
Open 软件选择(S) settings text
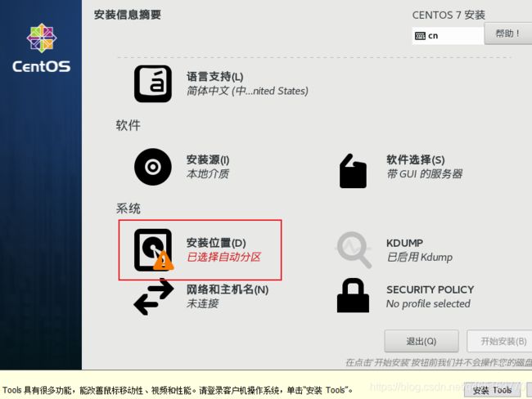(416, 159)
